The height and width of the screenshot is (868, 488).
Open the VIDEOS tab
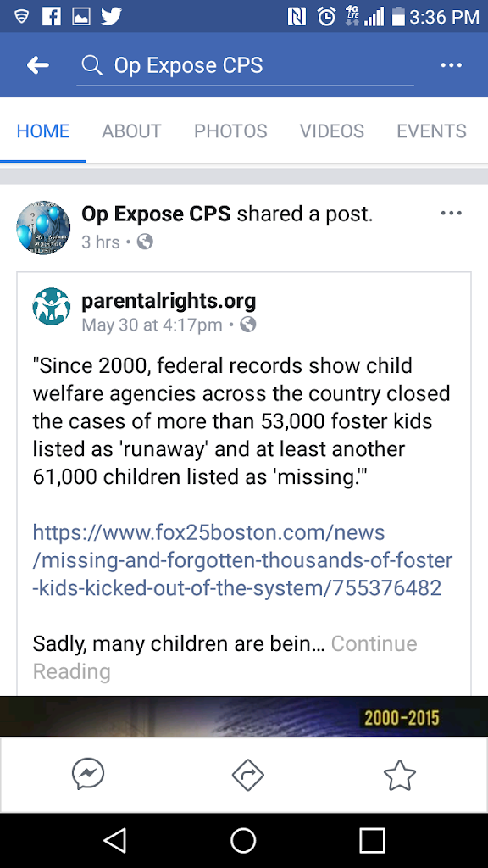(x=332, y=131)
